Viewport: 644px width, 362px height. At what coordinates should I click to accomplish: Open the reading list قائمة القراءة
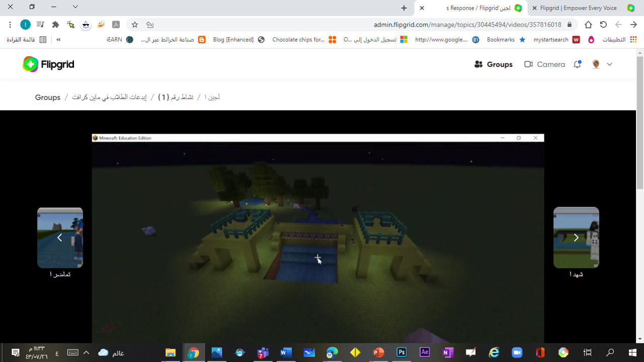coord(26,40)
